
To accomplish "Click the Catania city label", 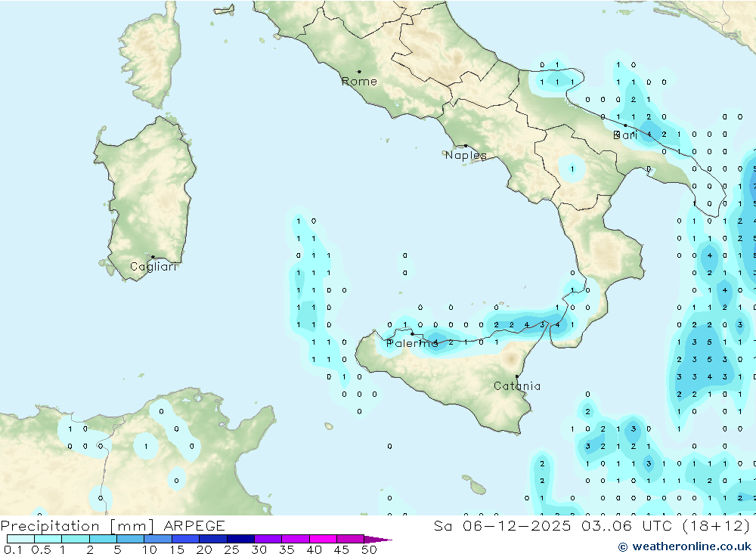I will coord(517,385).
